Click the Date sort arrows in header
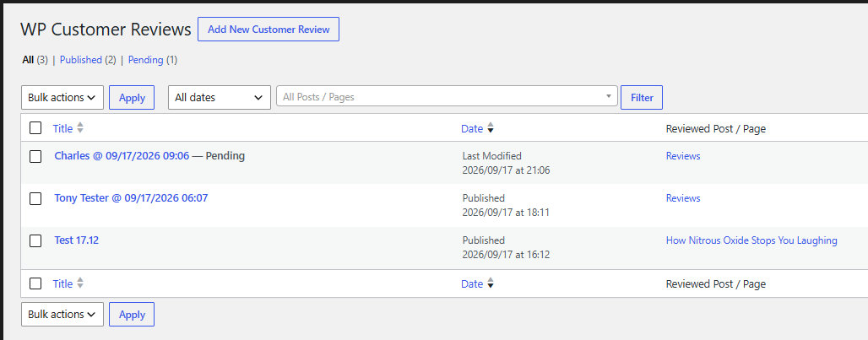Image resolution: width=868 pixels, height=340 pixels. 491,128
